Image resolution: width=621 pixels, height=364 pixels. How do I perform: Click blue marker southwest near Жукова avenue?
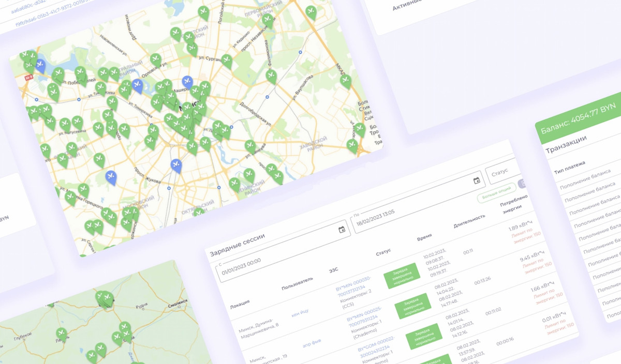click(111, 177)
